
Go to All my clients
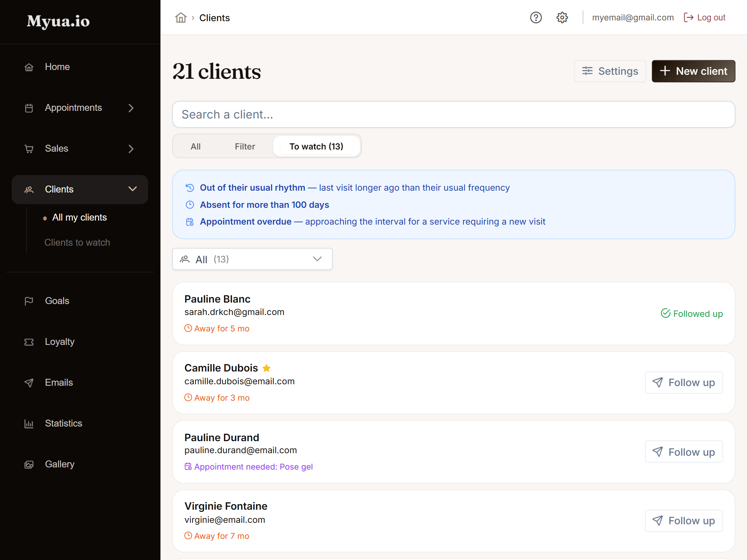pyautogui.click(x=80, y=217)
